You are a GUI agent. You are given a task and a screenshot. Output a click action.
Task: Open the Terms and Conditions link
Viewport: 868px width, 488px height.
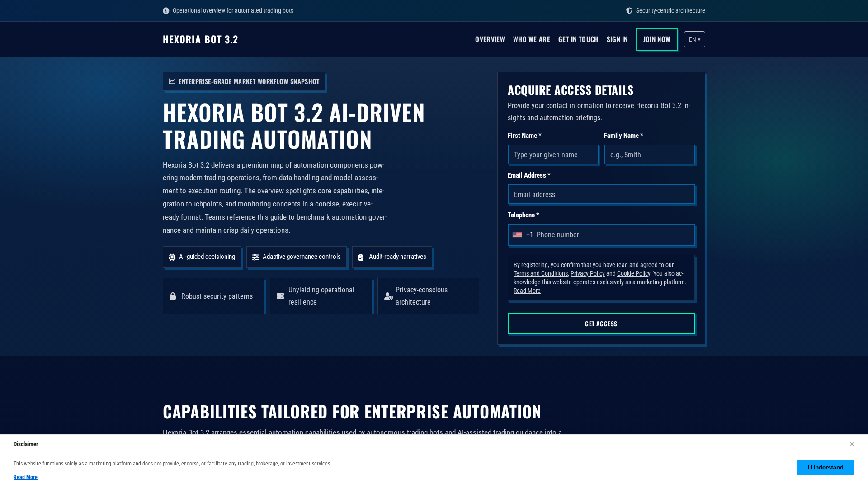pos(541,273)
